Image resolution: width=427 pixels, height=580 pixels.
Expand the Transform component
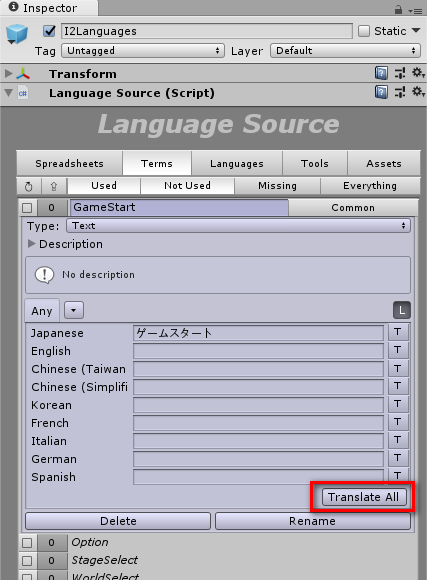(x=9, y=73)
